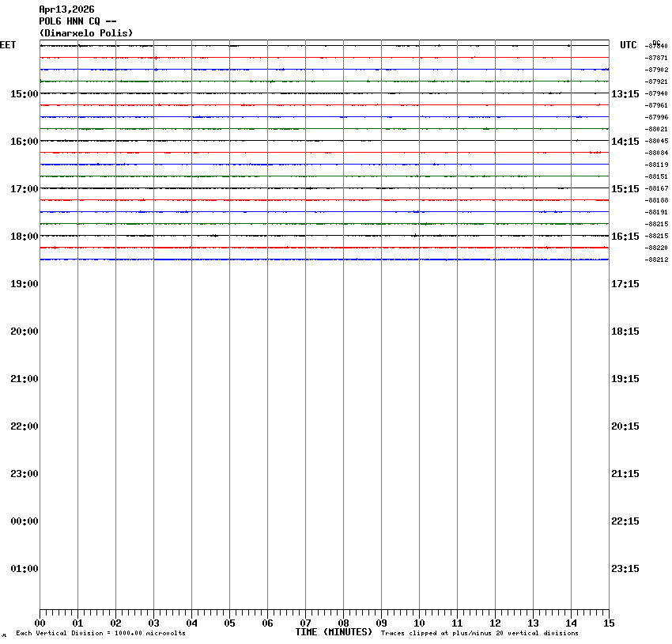Select the 13:15 UTC time label

[625, 94]
